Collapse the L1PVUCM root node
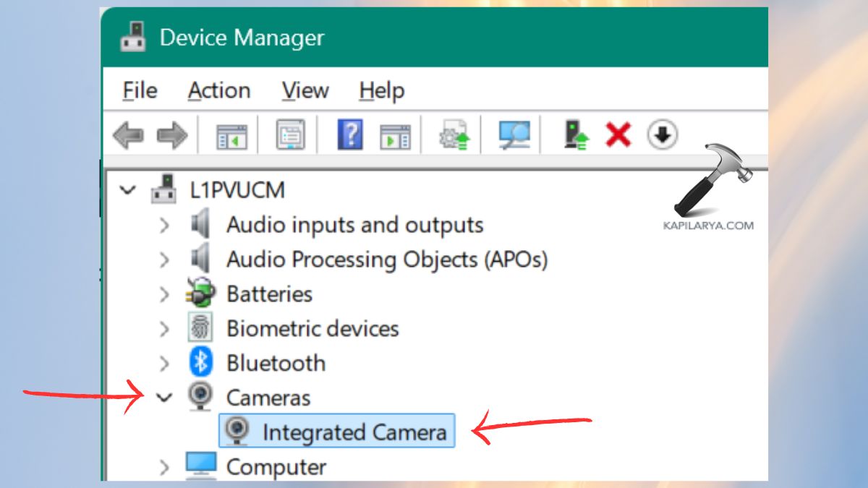 point(128,191)
